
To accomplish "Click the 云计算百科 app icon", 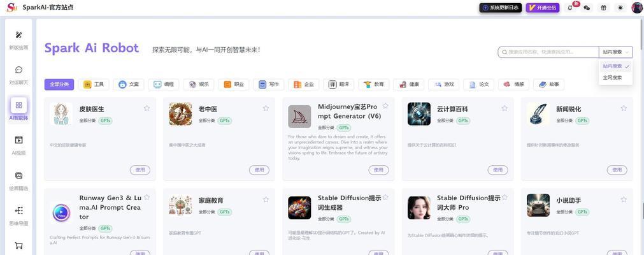I will 419,114.
